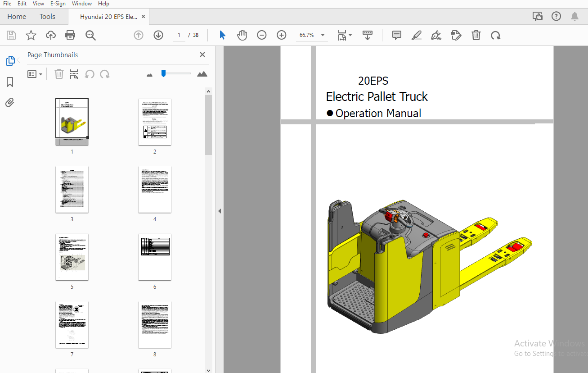588x373 pixels.
Task: Close the Page Thumbnails panel
Action: 202,55
